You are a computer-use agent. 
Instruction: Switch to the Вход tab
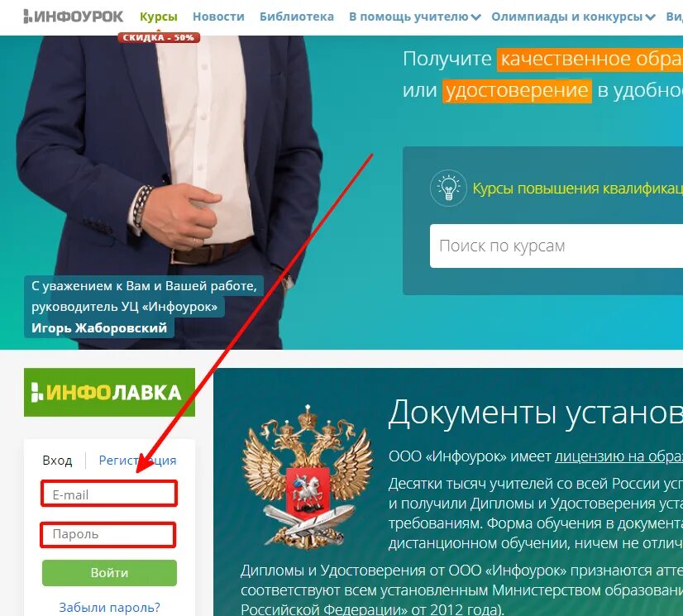[x=57, y=460]
